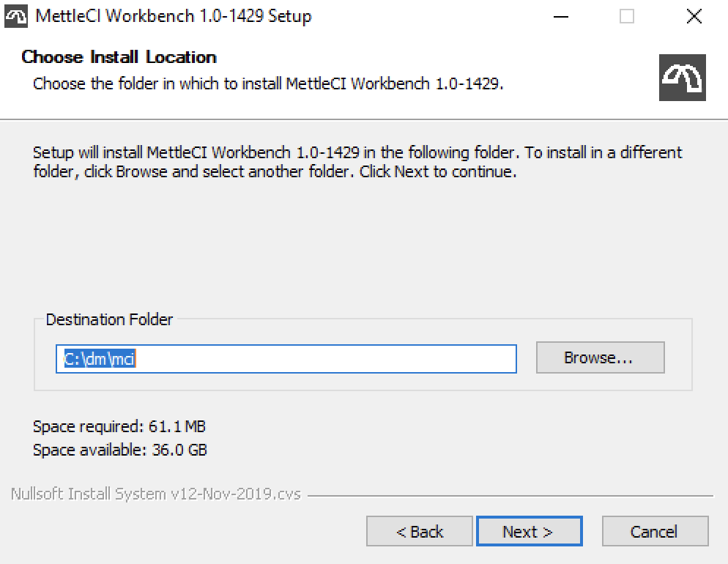Go back to the previous setup step
728x564 pixels.
click(x=419, y=531)
